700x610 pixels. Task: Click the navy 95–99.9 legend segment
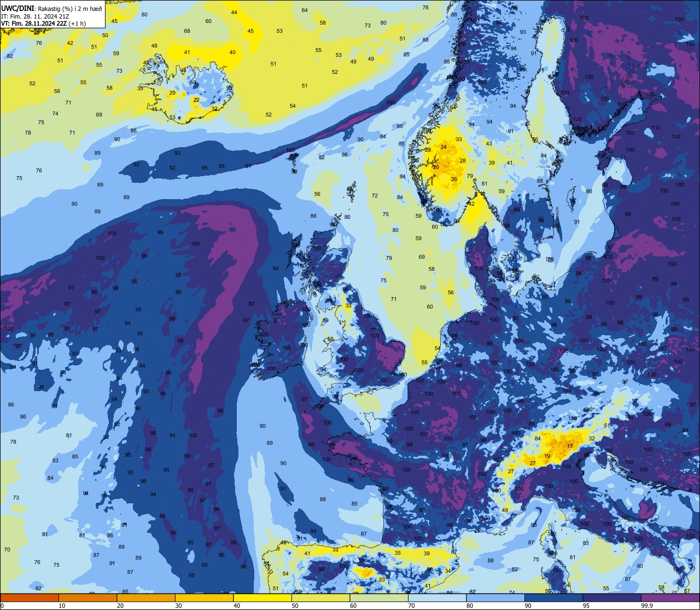[612, 598]
